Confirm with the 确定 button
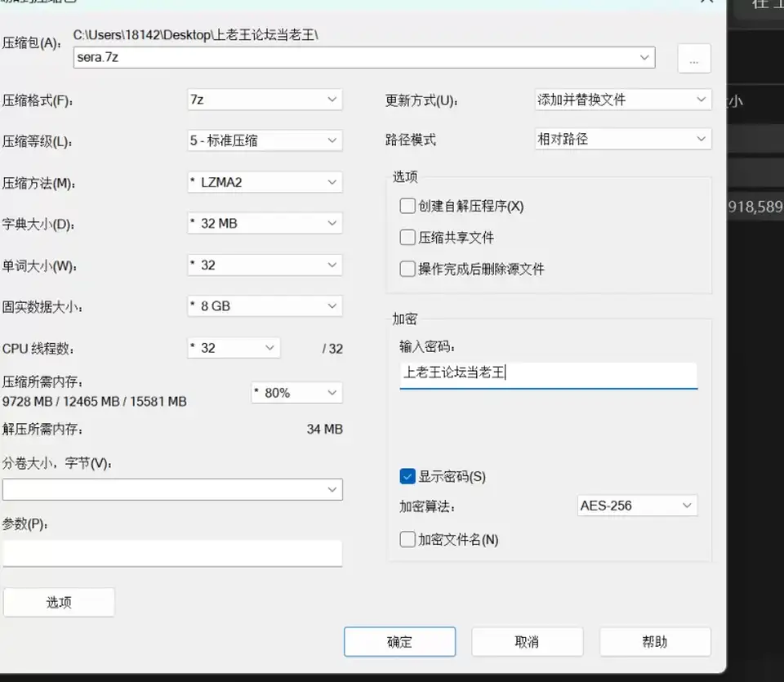Screen dimensions: 784x682 [399, 641]
